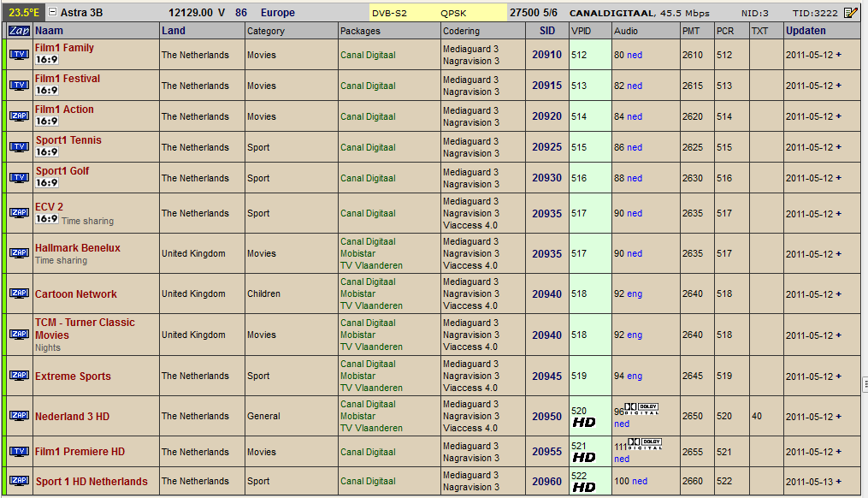Click the TV icon for Sport1 Golf
The image size is (868, 498).
19,178
